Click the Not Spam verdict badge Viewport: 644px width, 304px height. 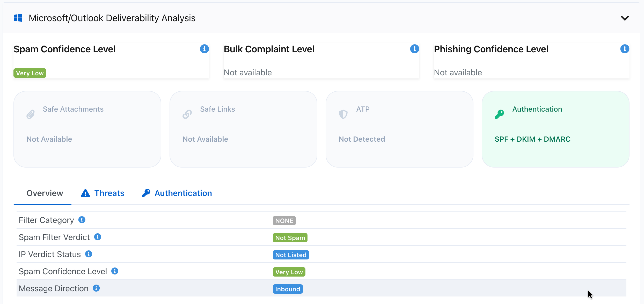click(x=290, y=237)
